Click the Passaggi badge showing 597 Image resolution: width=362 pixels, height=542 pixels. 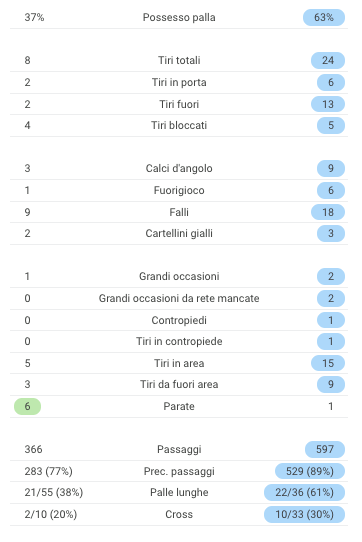point(325,449)
